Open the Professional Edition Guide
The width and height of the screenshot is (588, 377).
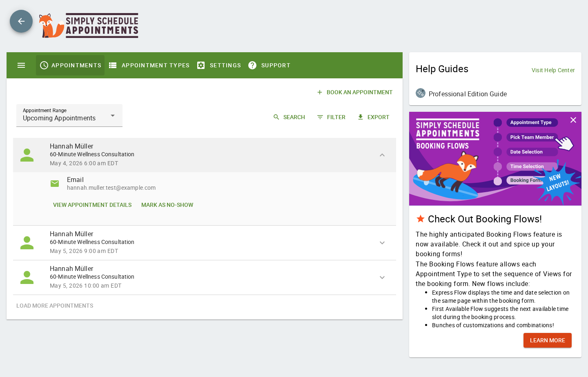pos(468,94)
